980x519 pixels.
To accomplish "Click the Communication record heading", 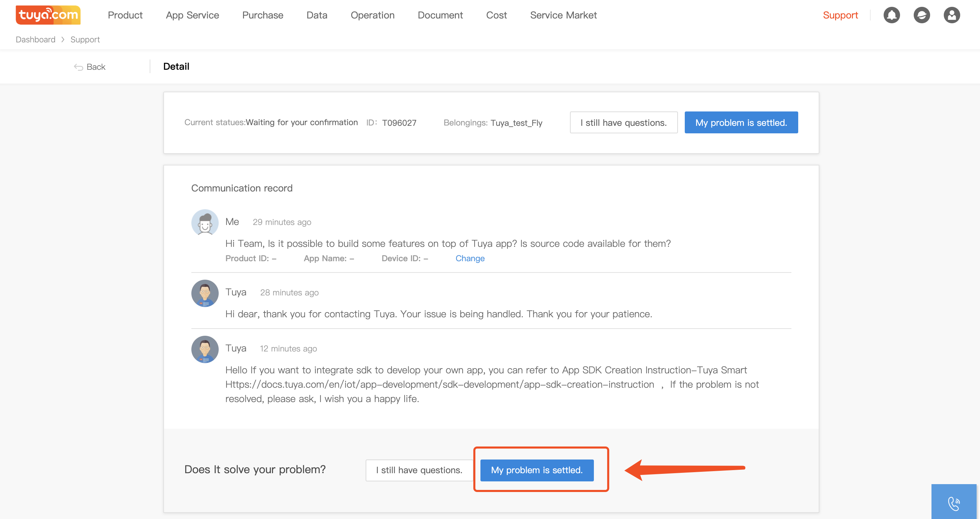I will 242,188.
